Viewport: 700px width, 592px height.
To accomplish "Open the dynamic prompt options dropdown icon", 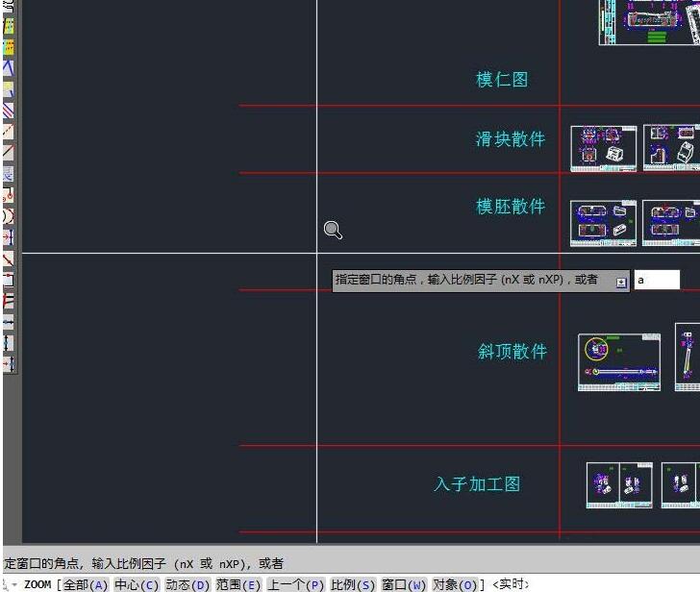I will click(621, 283).
